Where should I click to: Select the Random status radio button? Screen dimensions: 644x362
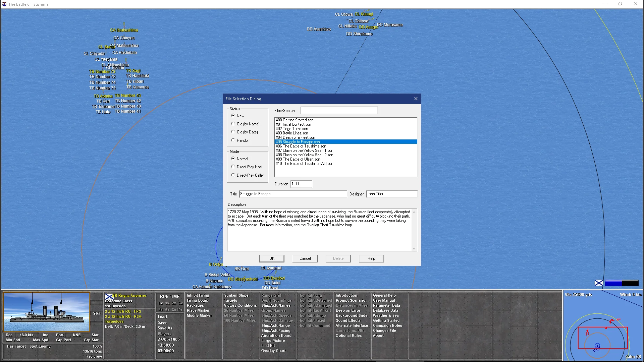pos(233,140)
